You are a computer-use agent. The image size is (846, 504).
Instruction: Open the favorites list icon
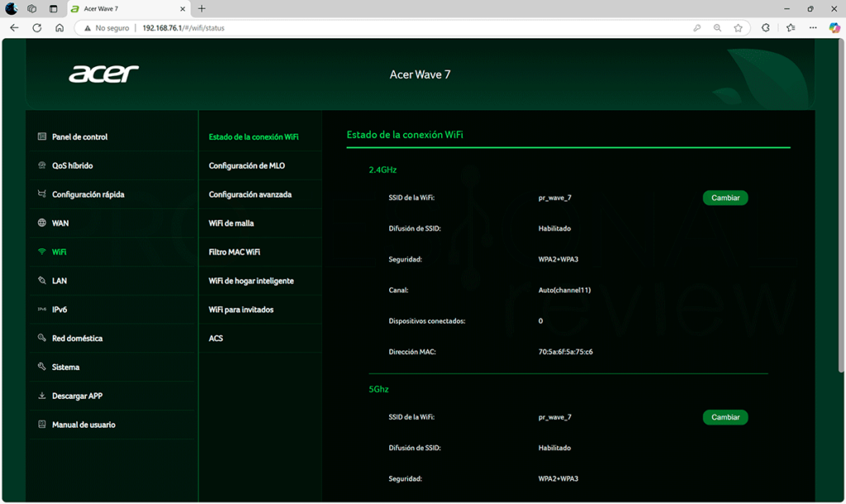(791, 27)
